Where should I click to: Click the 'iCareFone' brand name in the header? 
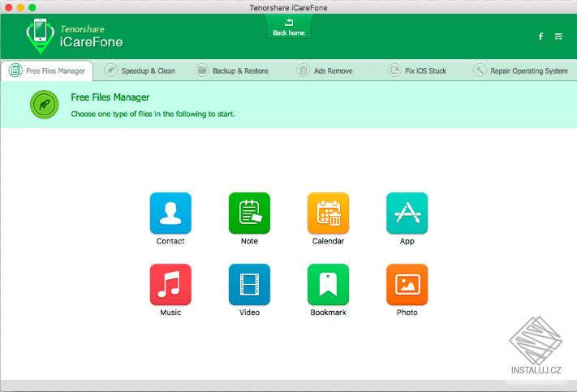click(91, 42)
